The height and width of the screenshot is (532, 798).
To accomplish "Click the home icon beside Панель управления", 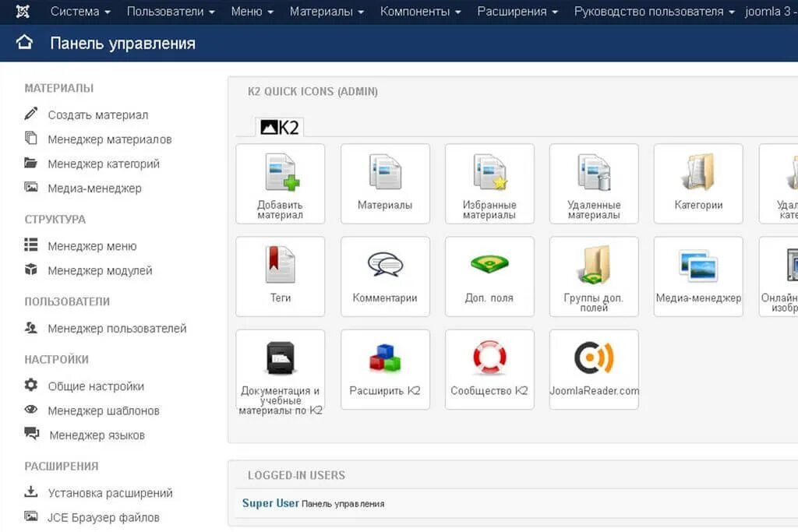I will [24, 43].
